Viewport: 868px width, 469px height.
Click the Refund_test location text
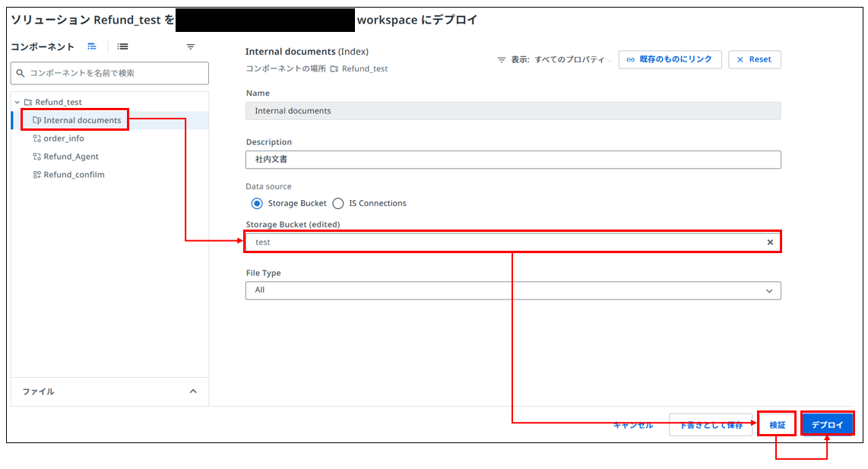(x=365, y=68)
